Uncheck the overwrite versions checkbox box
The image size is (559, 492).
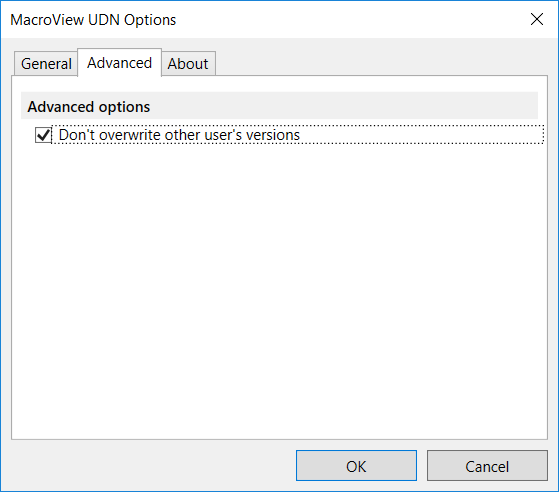coord(43,135)
